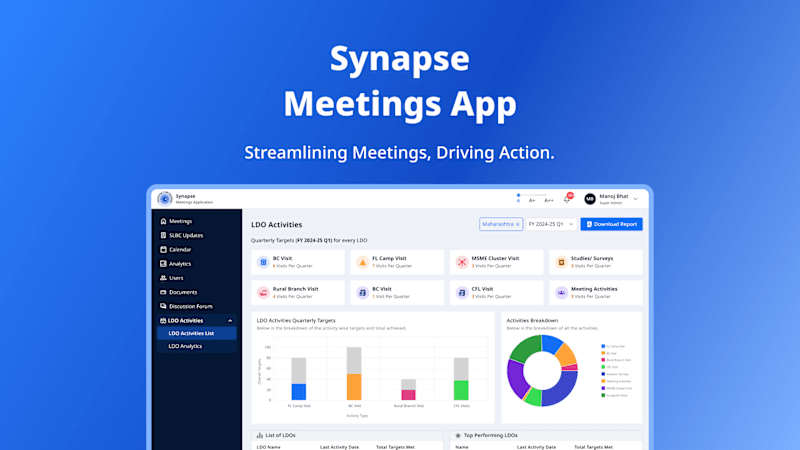This screenshot has width=800, height=450.
Task: Click the MSME Cluster Visit card icon
Action: point(462,262)
